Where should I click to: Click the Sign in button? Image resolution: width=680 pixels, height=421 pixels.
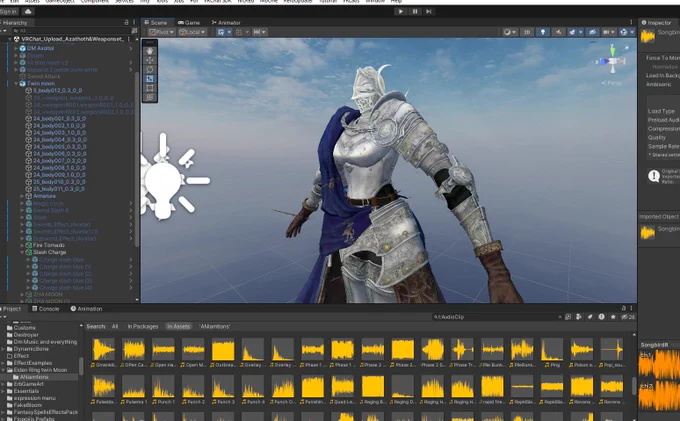[9, 12]
